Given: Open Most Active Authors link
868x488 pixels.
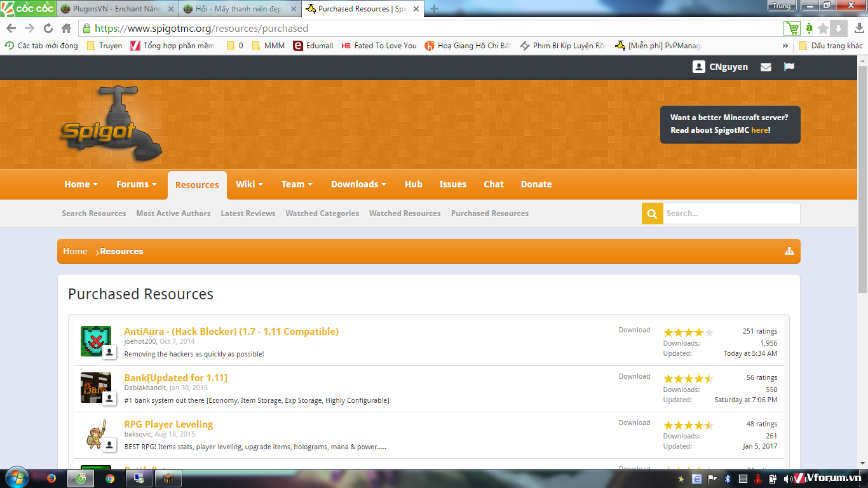Looking at the screenshot, I should click(x=173, y=213).
